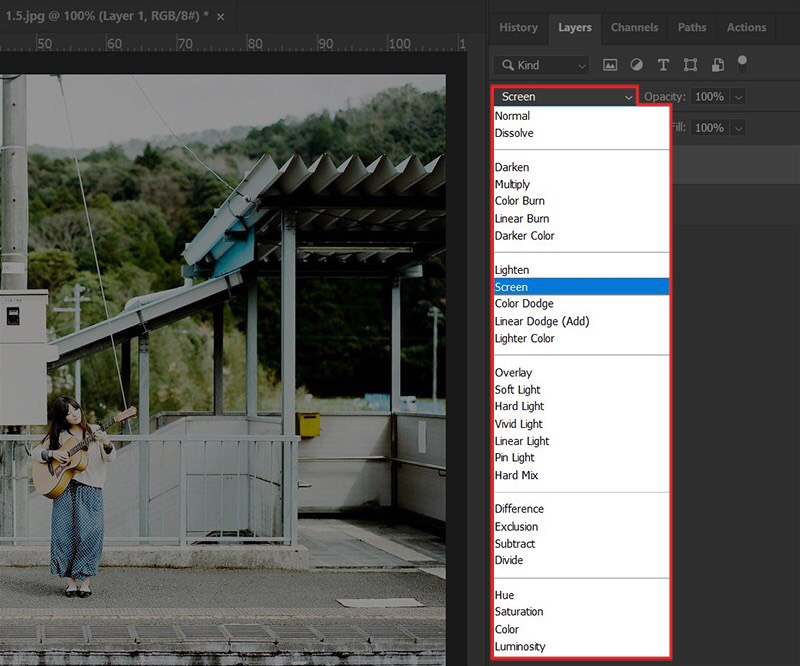Choose Hard Mix blend mode
Image resolution: width=800 pixels, height=666 pixels.
tap(582, 475)
